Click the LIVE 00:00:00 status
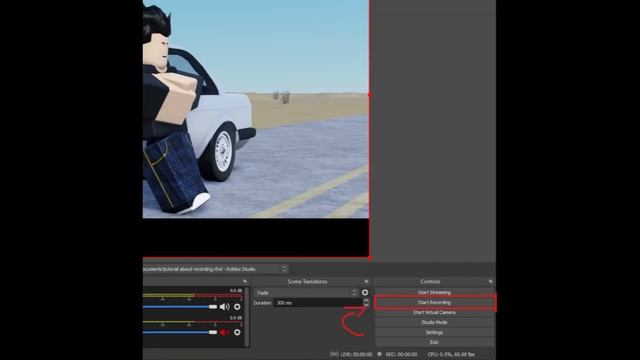 click(356, 354)
